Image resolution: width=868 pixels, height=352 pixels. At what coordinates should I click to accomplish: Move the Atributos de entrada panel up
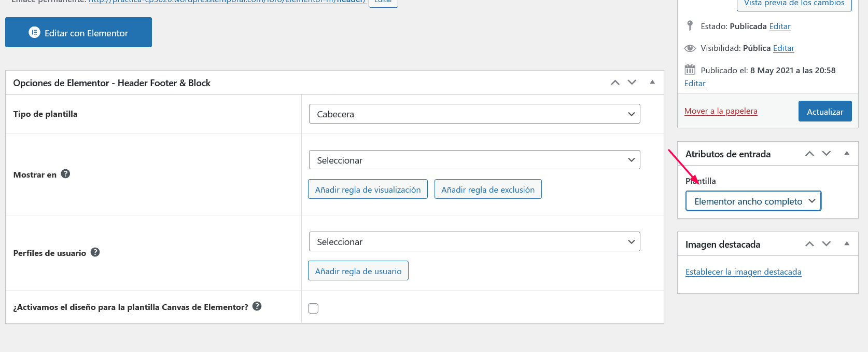click(x=809, y=154)
